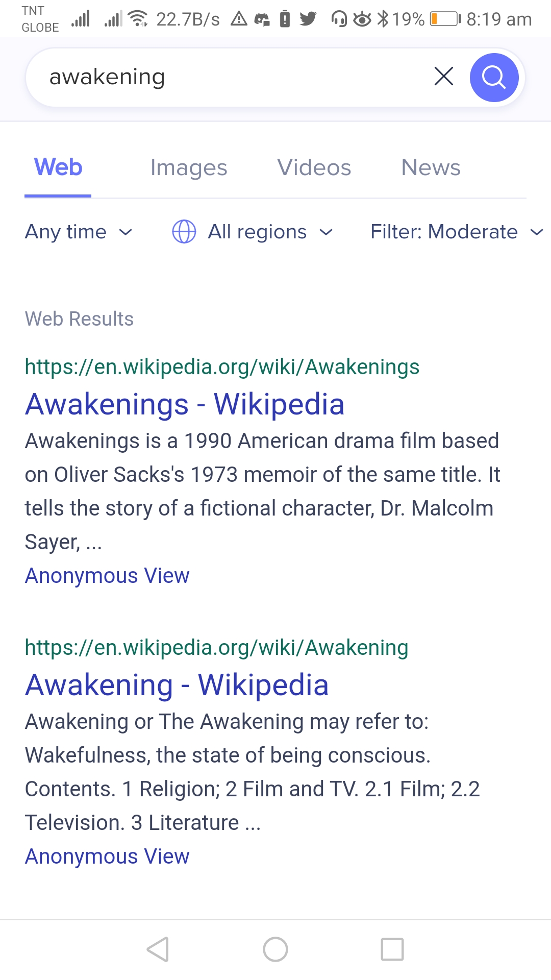Tap the globe icon beside All regions
Screen dimensions: 551x980
click(x=184, y=232)
